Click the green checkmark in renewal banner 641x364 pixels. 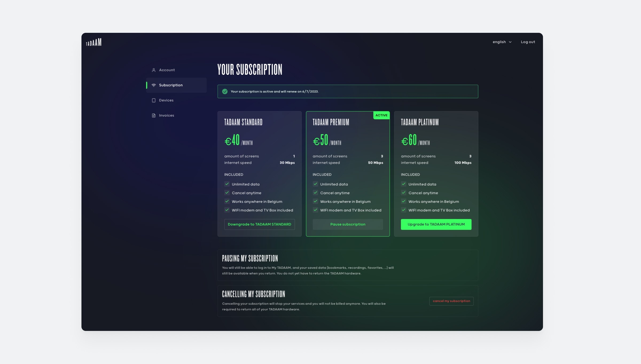[225, 92]
